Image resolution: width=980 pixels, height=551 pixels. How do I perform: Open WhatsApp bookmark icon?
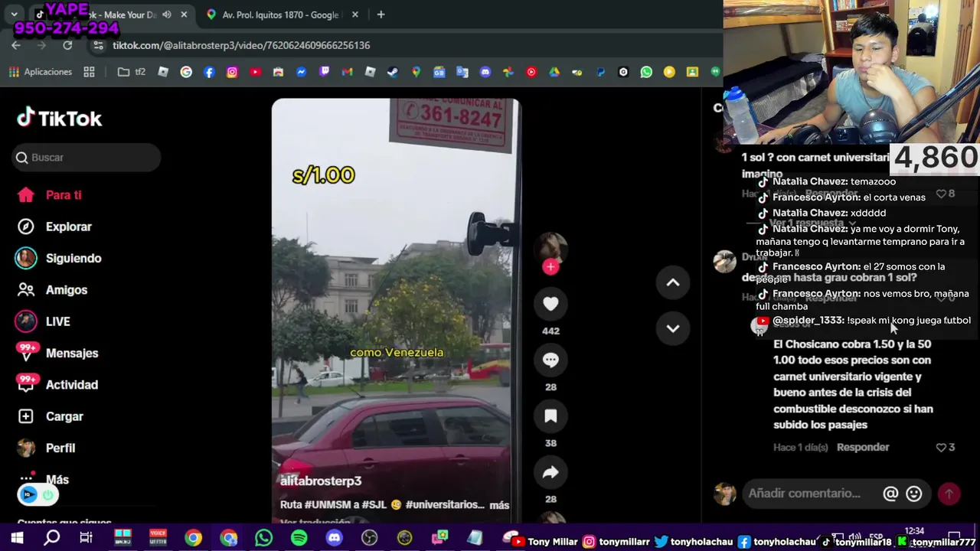pos(646,72)
